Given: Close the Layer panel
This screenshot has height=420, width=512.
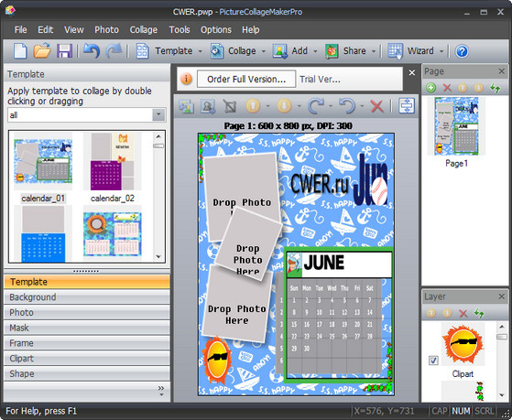Looking at the screenshot, I should tap(502, 296).
